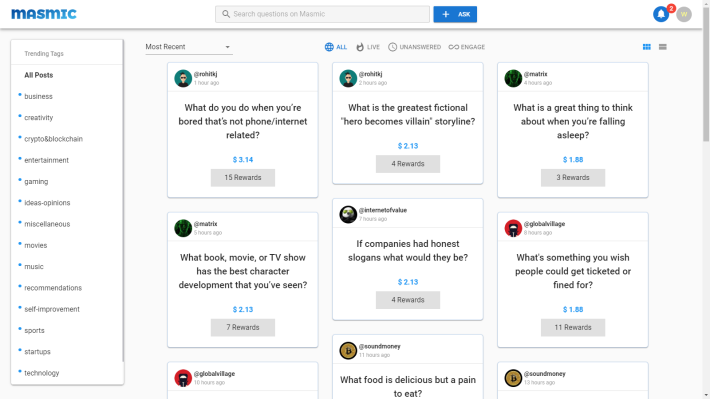The height and width of the screenshot is (399, 710).
Task: Open the Most Recent sort dropdown
Action: (x=189, y=47)
